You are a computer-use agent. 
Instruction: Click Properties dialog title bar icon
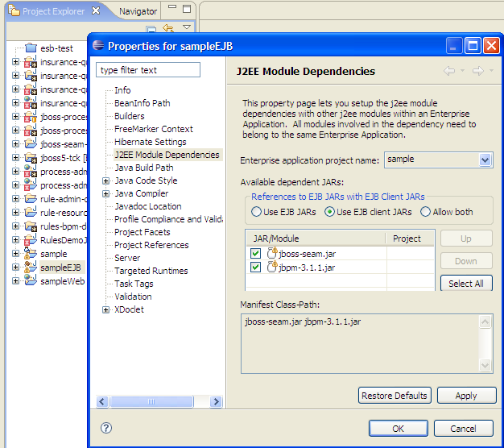pyautogui.click(x=98, y=45)
